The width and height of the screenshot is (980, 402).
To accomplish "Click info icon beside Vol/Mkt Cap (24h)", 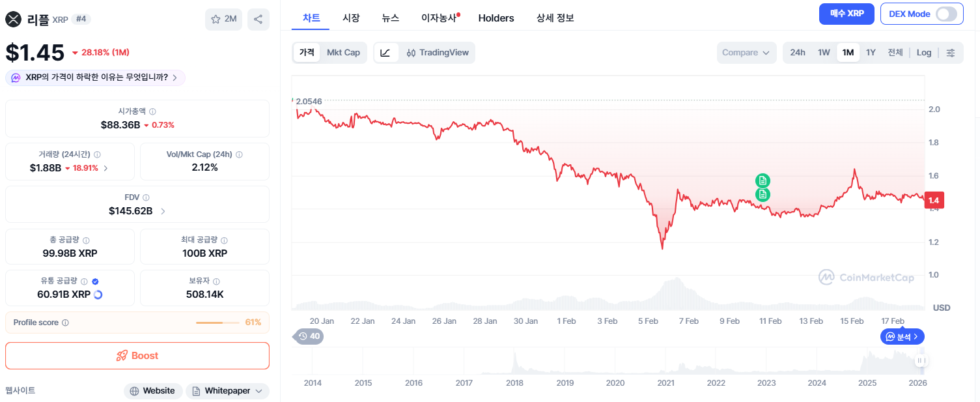I will click(x=239, y=155).
